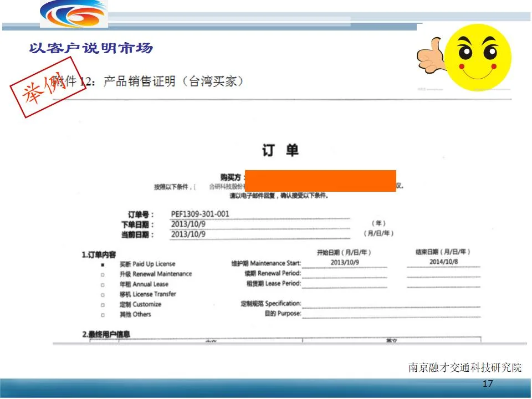
Task: Click the 结束日期 column header
Action: click(443, 252)
